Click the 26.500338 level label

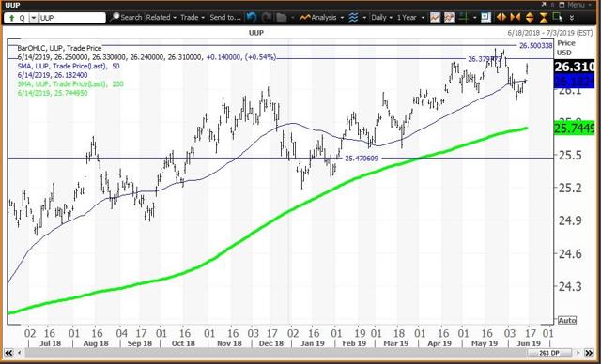tap(536, 46)
